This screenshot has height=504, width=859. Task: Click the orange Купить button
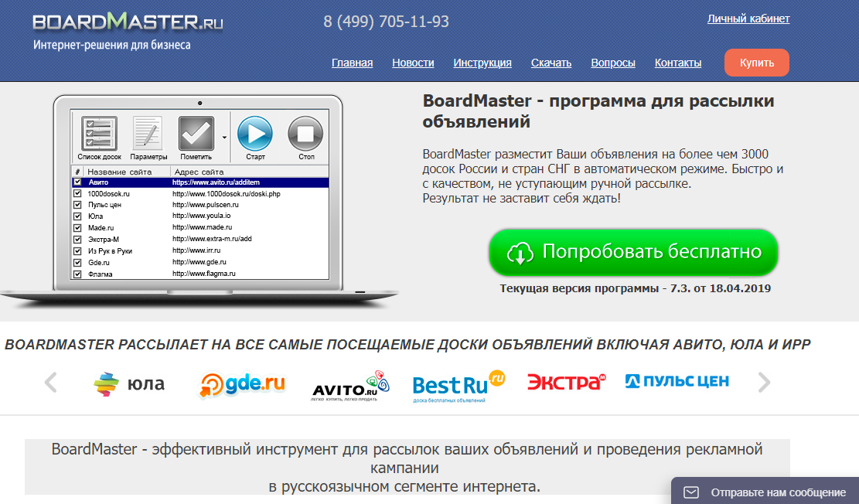(x=757, y=63)
